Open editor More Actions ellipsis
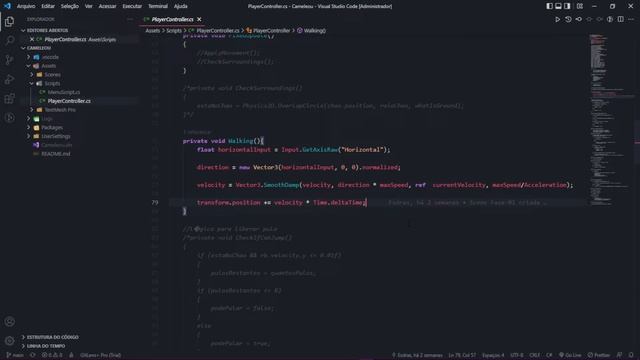The image size is (640, 360). point(631,19)
